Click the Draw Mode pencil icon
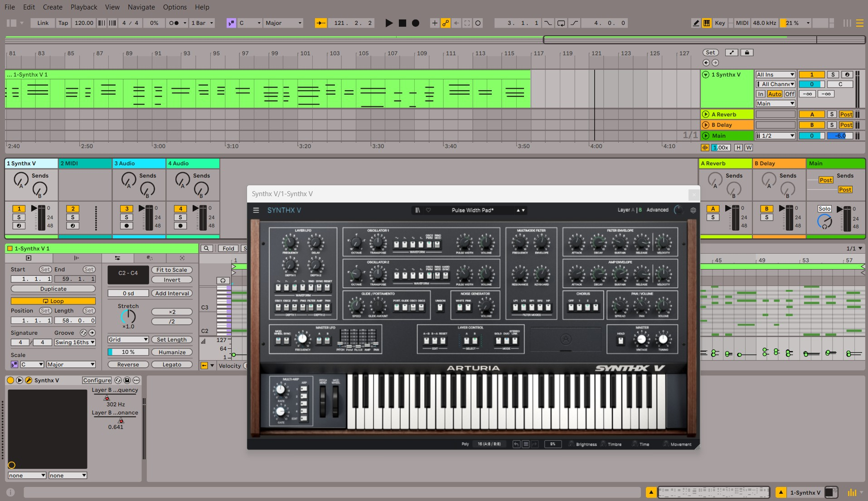The width and height of the screenshot is (868, 501). pos(696,23)
